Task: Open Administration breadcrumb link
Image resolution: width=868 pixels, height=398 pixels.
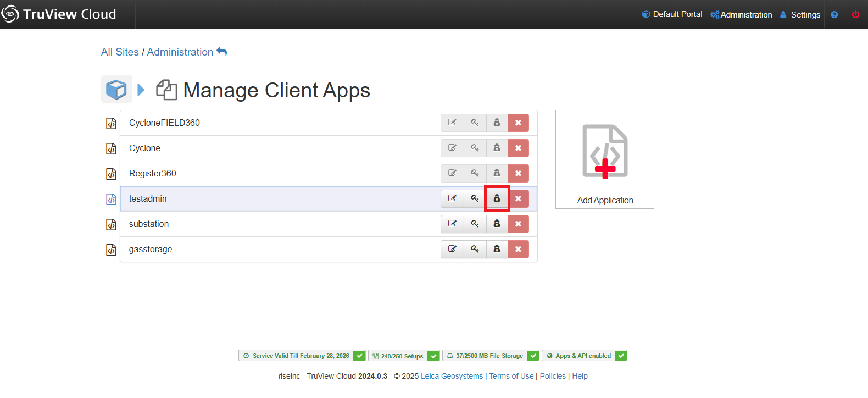Action: point(180,52)
